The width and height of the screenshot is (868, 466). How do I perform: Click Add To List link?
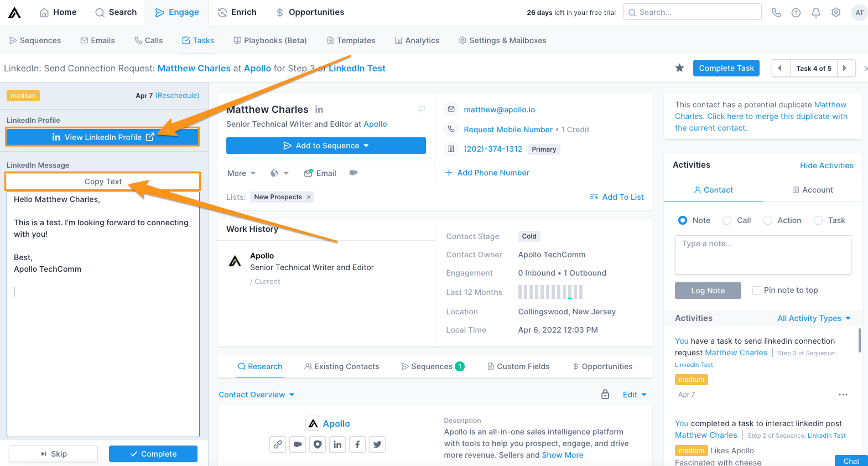pyautogui.click(x=617, y=197)
